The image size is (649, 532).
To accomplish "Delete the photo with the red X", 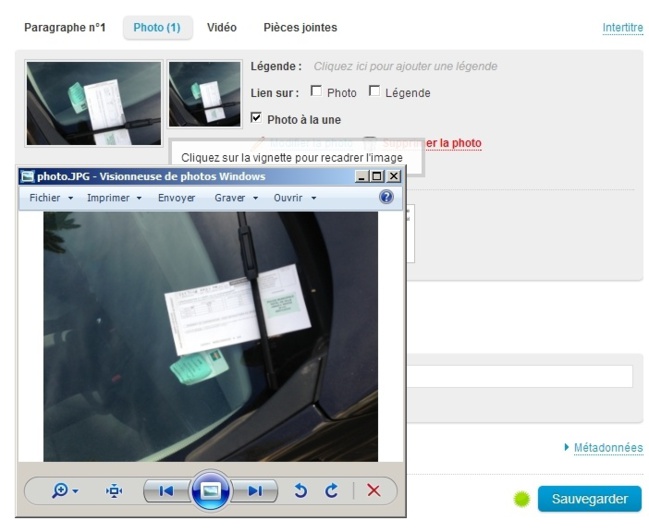I will click(x=374, y=490).
